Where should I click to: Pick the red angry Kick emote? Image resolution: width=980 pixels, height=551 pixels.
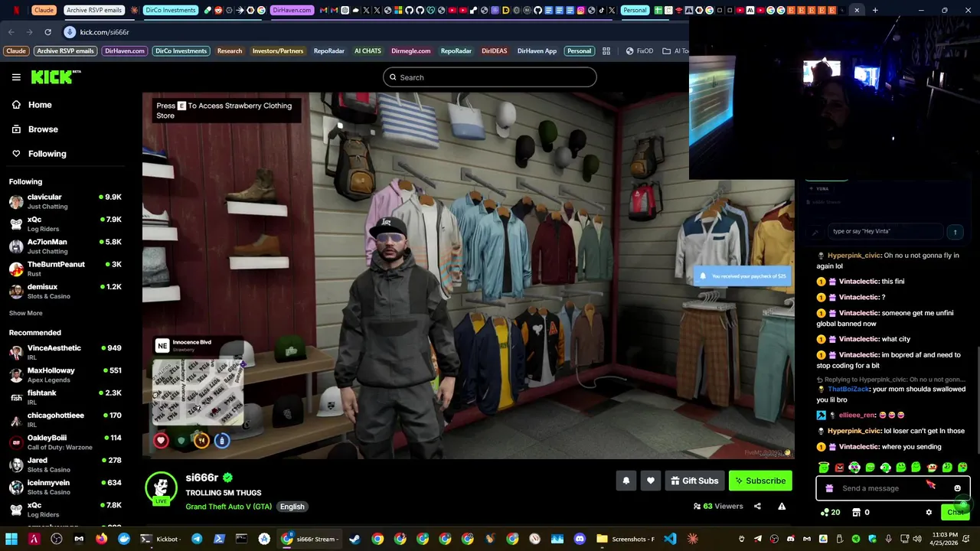839,467
